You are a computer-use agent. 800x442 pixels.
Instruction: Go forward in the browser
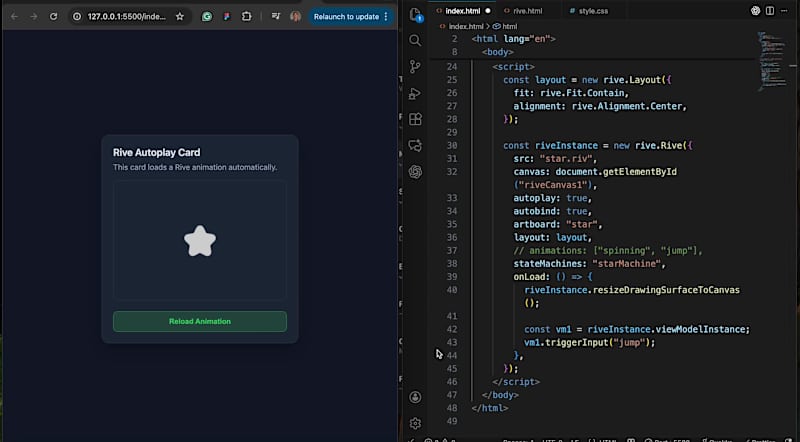[x=34, y=17]
